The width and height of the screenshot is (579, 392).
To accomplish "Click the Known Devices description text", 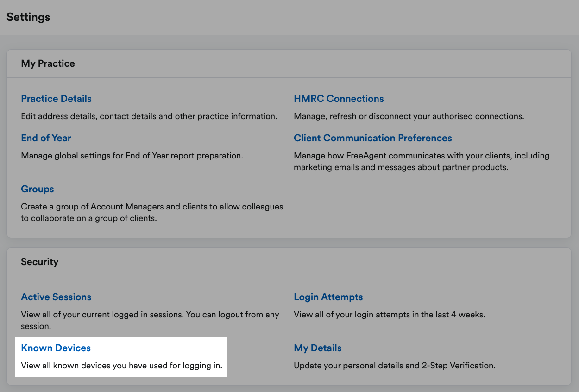I will [121, 366].
